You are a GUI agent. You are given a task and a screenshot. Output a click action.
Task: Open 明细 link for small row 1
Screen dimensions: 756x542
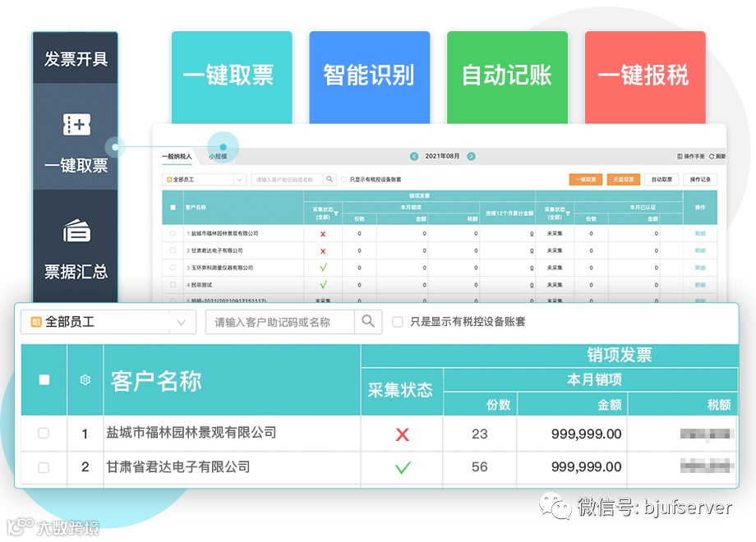(x=700, y=233)
